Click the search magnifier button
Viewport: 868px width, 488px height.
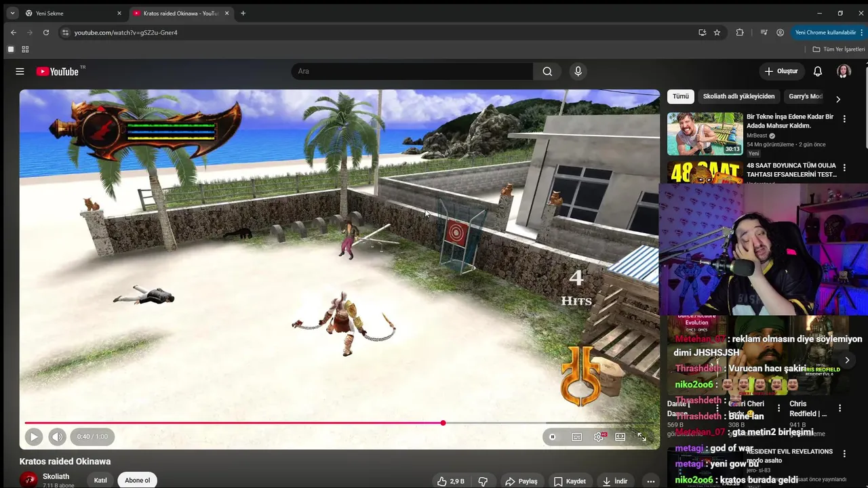[547, 71]
